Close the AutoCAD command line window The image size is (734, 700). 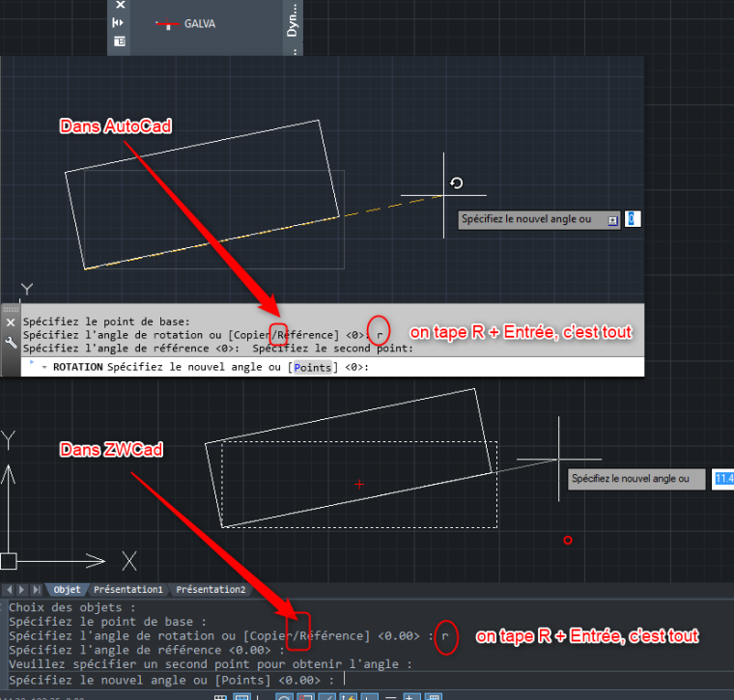[11, 322]
